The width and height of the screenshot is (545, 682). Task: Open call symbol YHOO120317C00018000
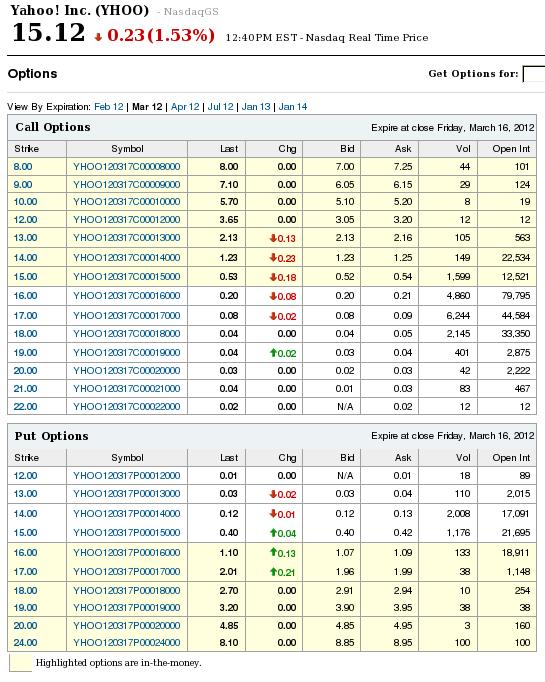127,334
